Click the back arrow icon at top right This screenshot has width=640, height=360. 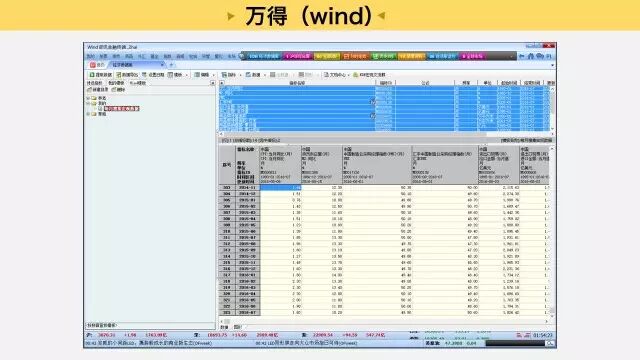(522, 56)
